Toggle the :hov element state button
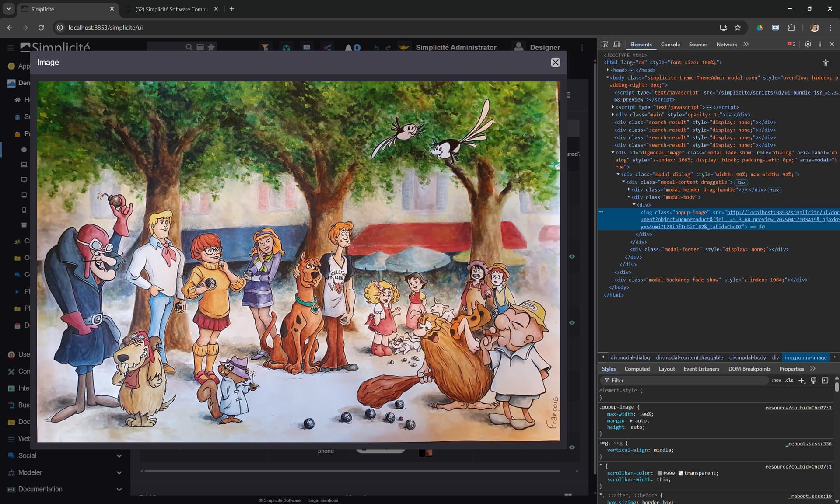The image size is (840, 504). pos(776,381)
